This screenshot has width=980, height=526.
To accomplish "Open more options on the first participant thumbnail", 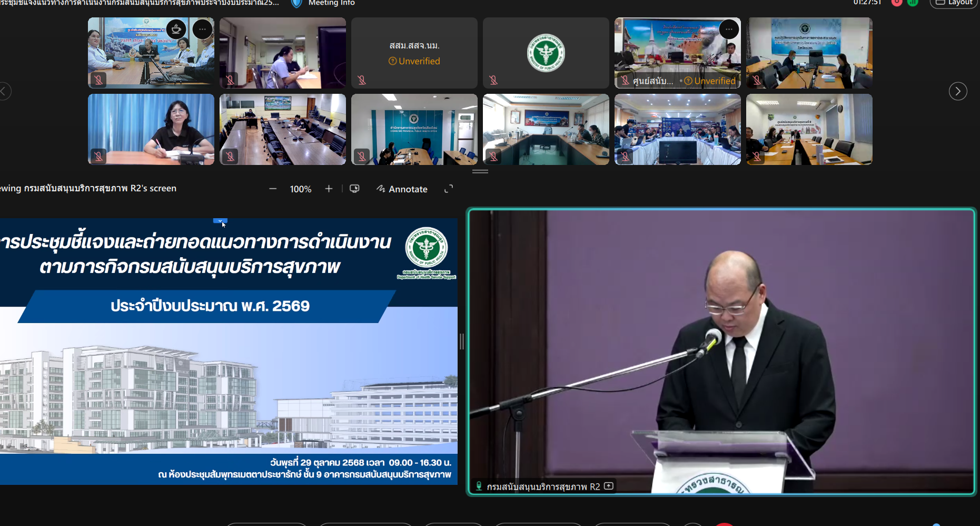I will point(202,29).
